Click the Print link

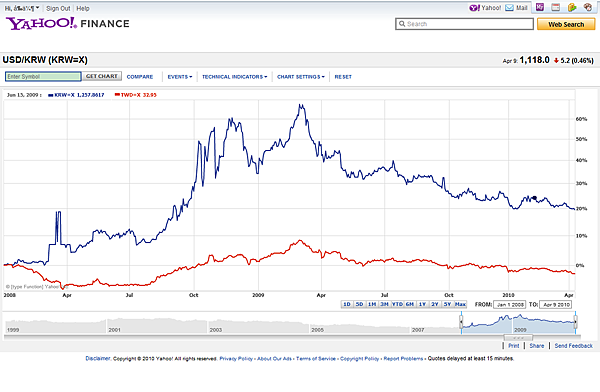point(514,346)
